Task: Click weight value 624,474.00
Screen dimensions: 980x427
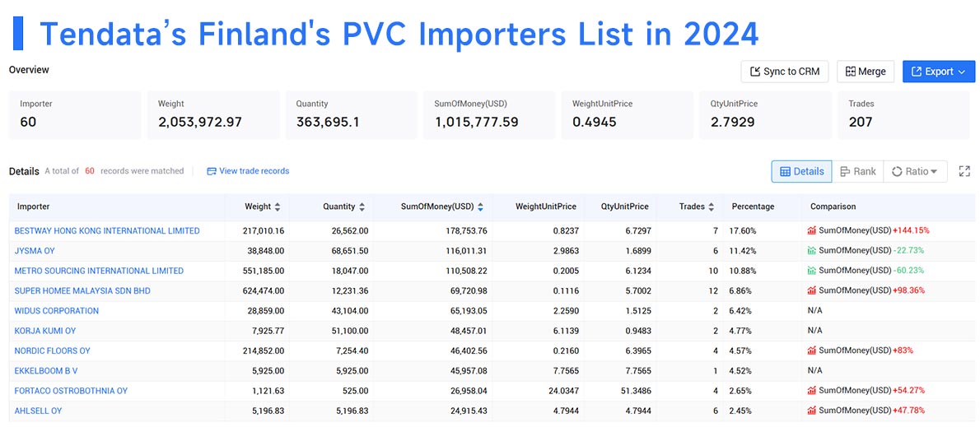Action: pos(264,291)
